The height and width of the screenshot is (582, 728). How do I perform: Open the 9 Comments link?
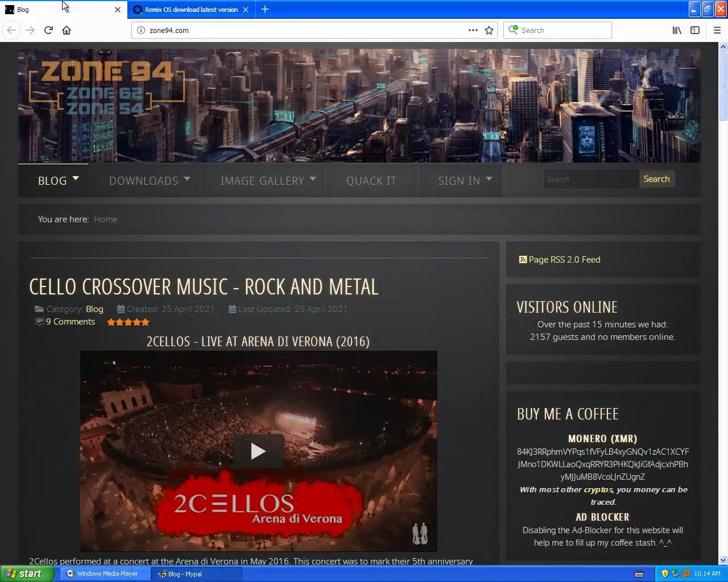[71, 322]
